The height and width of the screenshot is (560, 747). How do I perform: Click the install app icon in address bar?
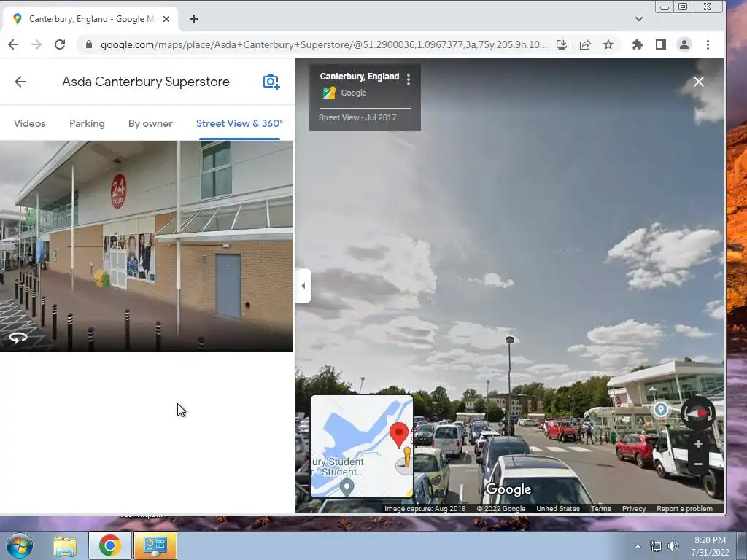[562, 44]
